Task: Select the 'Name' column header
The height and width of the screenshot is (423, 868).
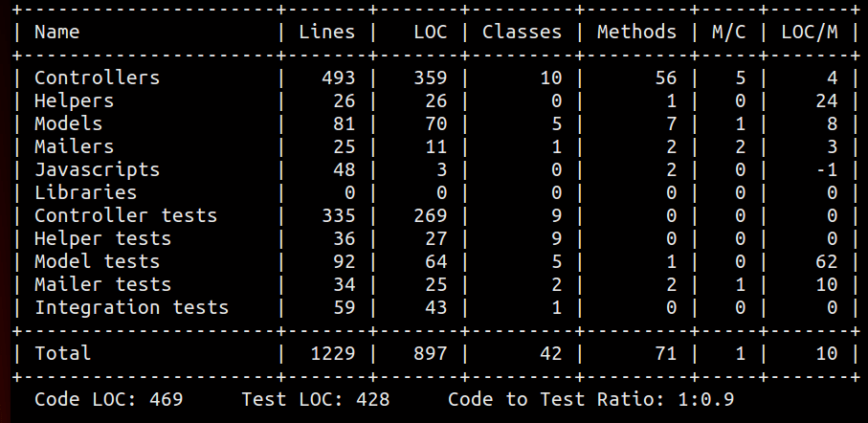Action: (56, 33)
